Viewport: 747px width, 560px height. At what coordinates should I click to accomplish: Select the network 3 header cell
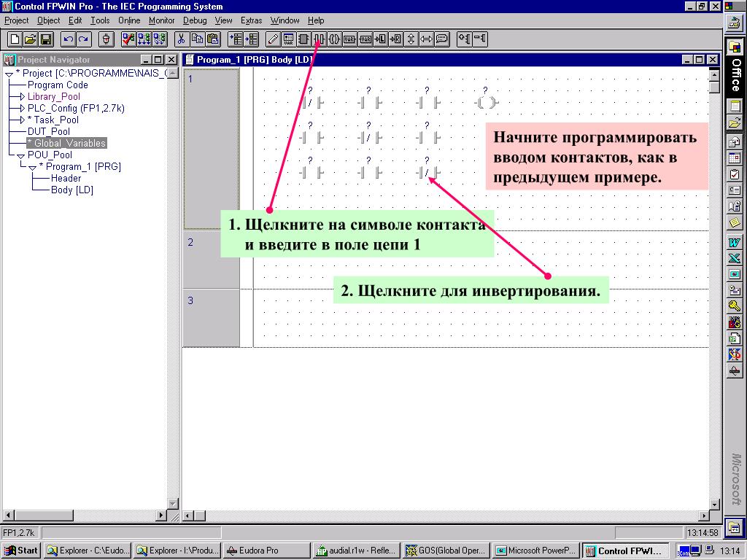coord(211,318)
